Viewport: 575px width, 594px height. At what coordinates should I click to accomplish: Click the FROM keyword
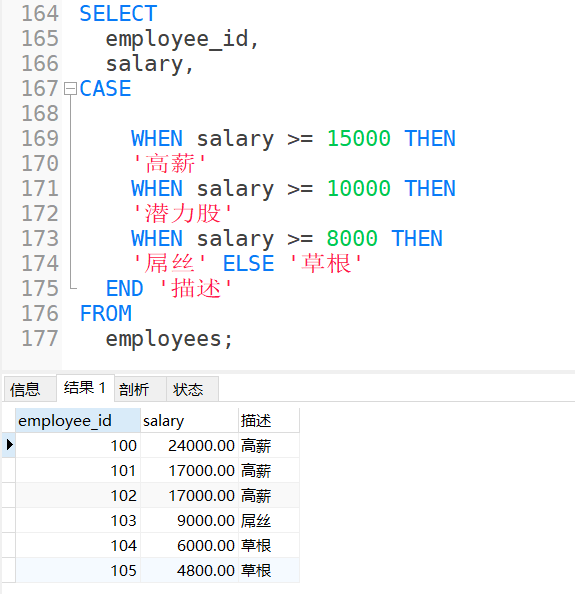[105, 314]
